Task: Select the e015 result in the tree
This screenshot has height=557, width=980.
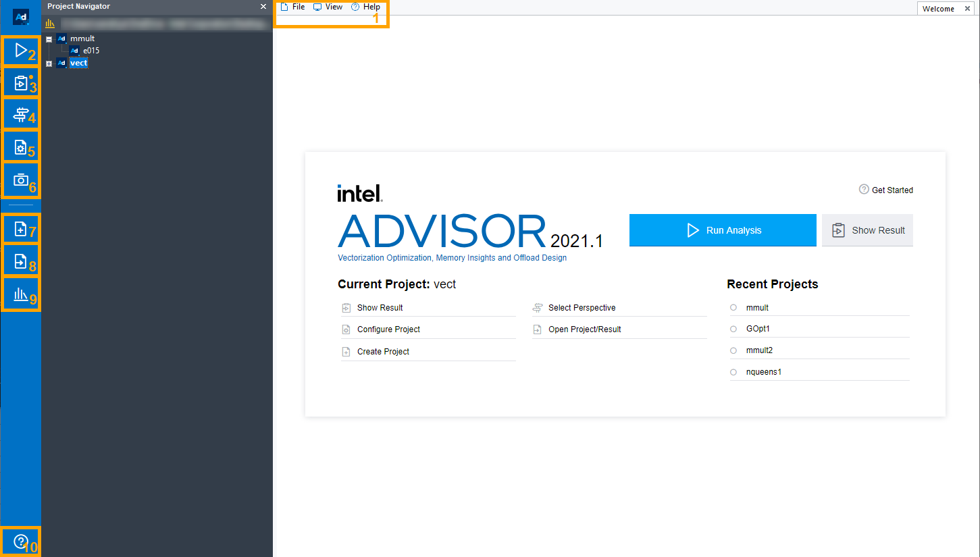Action: [91, 51]
